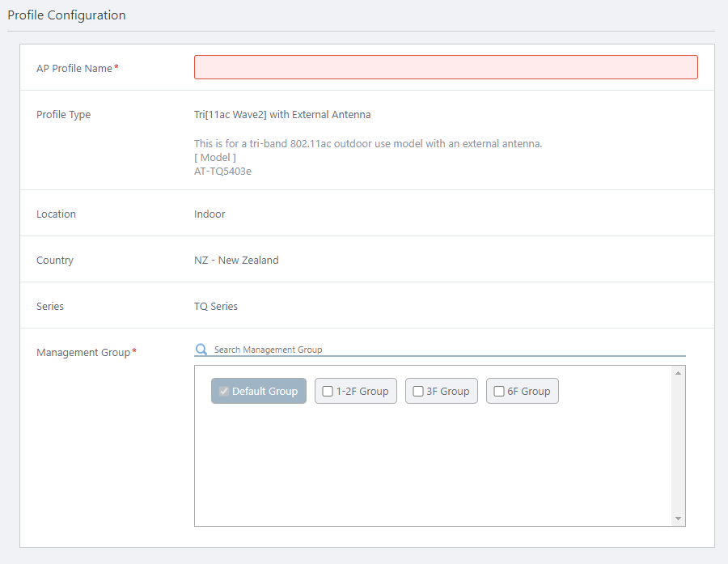Tick the 1-2F Group checkbox
Screen dimensions: 728x564
pos(328,392)
